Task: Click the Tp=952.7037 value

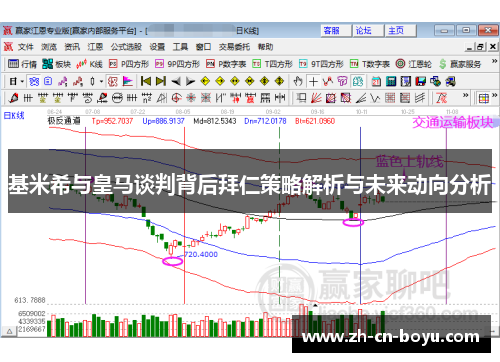Action: coord(112,121)
